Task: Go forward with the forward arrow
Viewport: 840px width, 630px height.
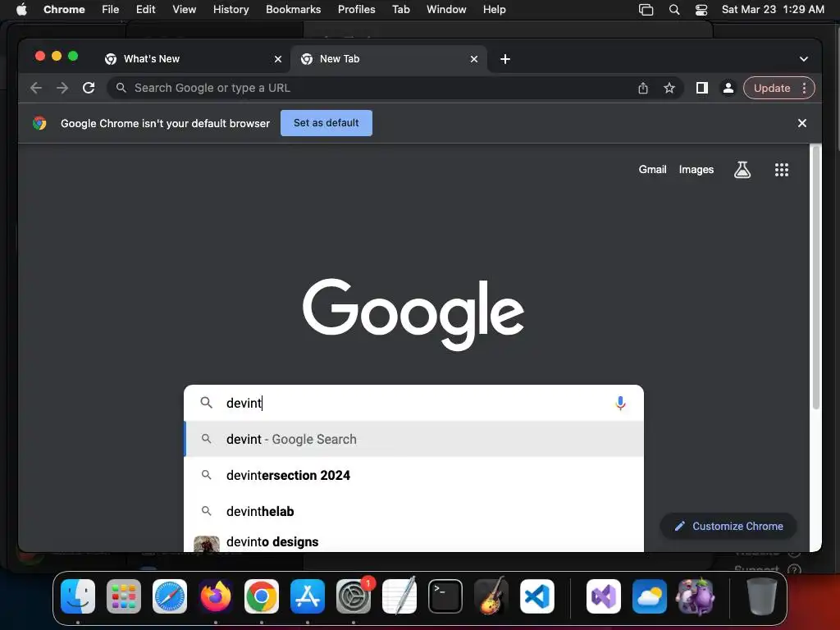Action: [x=62, y=88]
